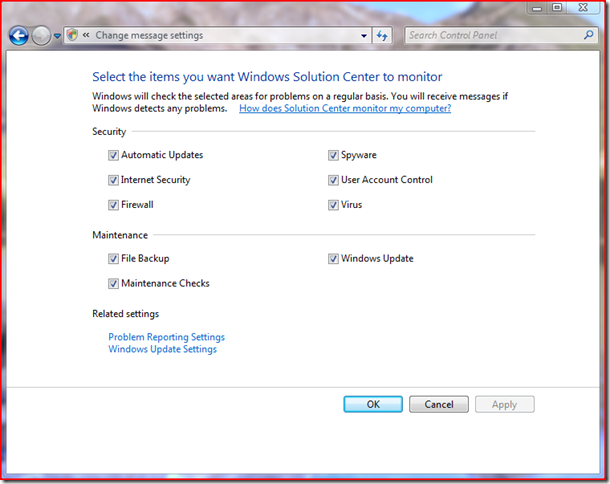Toggle the Windows Update checkbox
Viewport: 610px width, 484px height.
coord(333,259)
